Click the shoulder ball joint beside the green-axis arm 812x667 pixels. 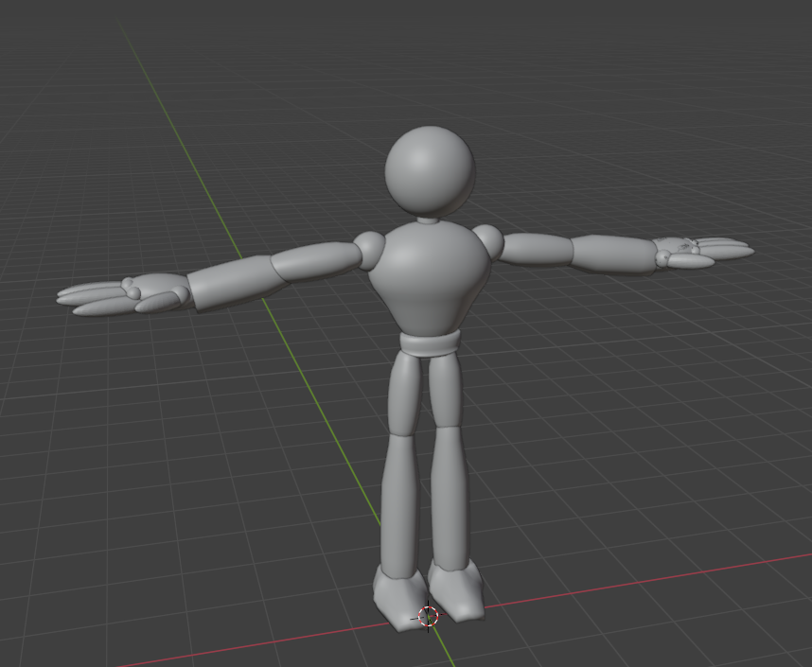click(x=370, y=250)
